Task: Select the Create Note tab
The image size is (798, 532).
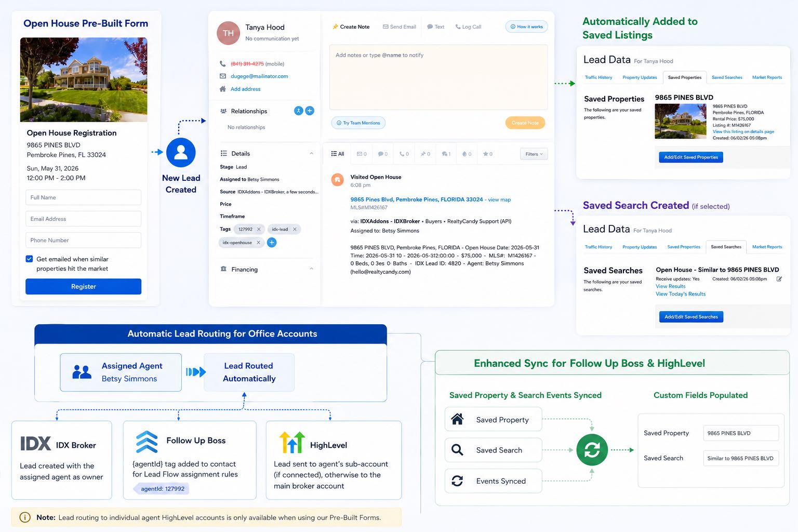Action: (351, 27)
